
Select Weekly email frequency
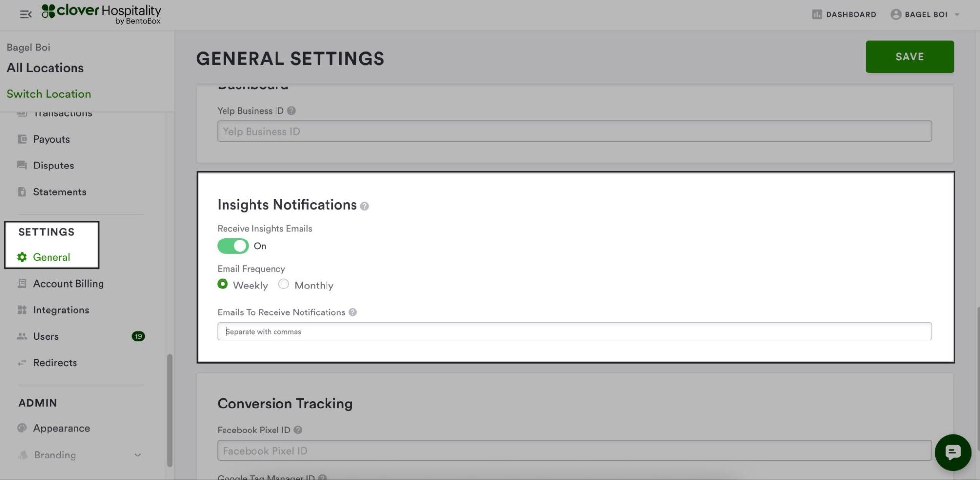[223, 284]
